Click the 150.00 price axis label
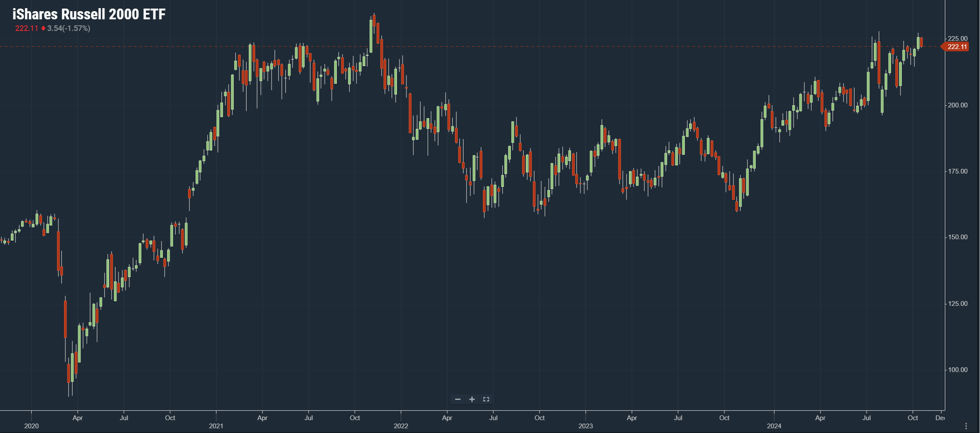The image size is (980, 433). (958, 237)
